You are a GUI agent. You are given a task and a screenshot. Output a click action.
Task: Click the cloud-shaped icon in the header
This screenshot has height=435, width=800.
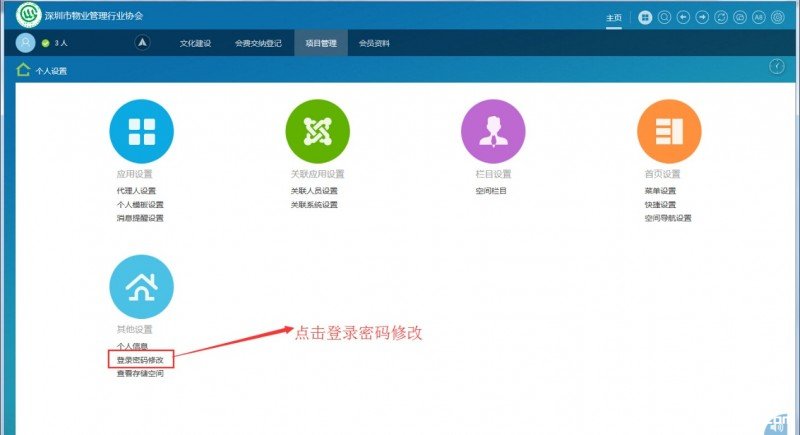point(740,17)
